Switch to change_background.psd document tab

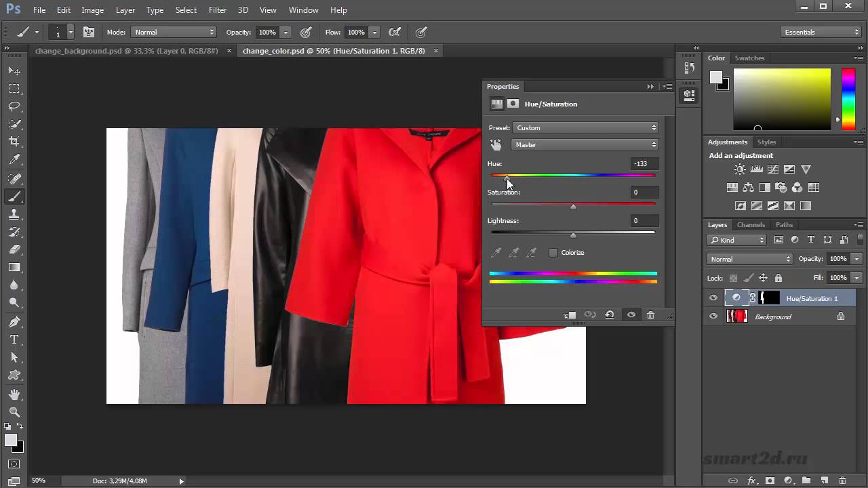(x=126, y=51)
